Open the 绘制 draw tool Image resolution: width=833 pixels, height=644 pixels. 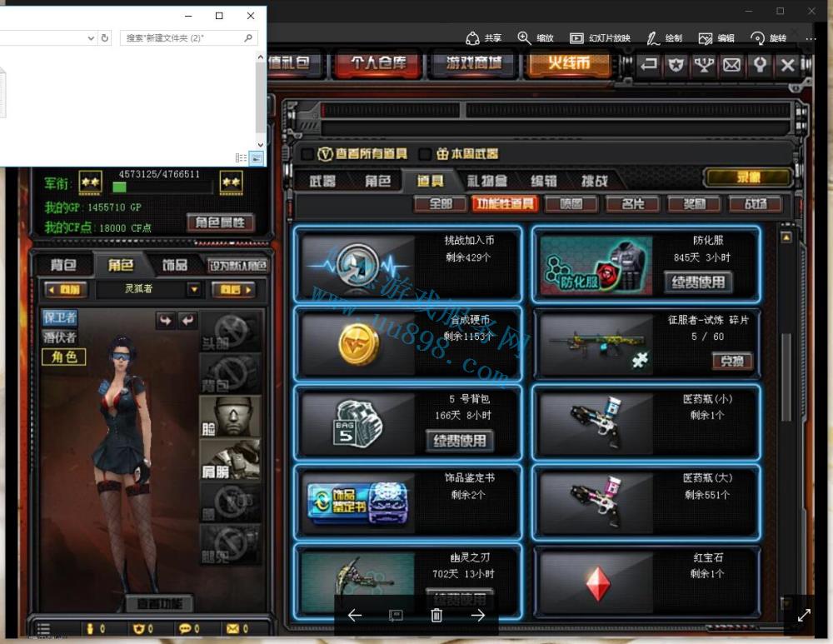click(664, 37)
